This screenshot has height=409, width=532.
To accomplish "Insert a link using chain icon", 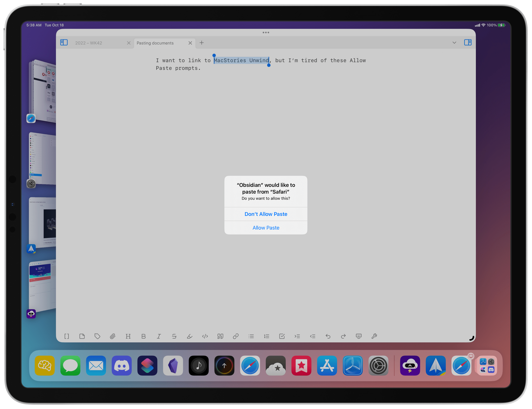I will click(x=236, y=336).
